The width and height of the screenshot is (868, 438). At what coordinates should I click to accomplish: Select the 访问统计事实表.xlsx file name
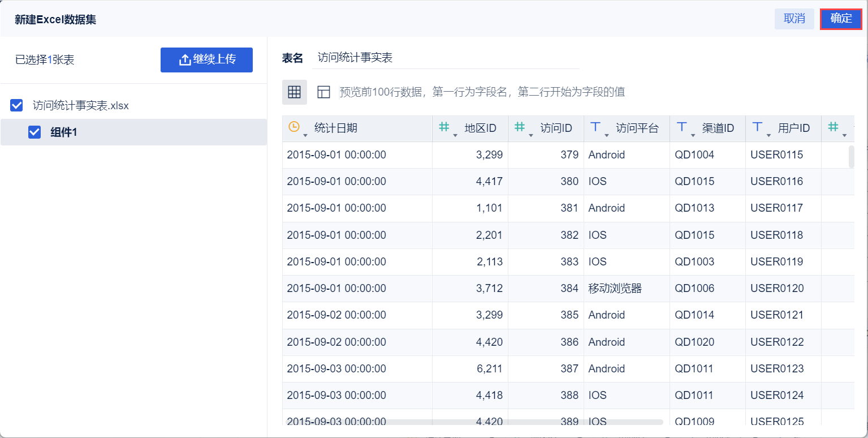point(81,105)
